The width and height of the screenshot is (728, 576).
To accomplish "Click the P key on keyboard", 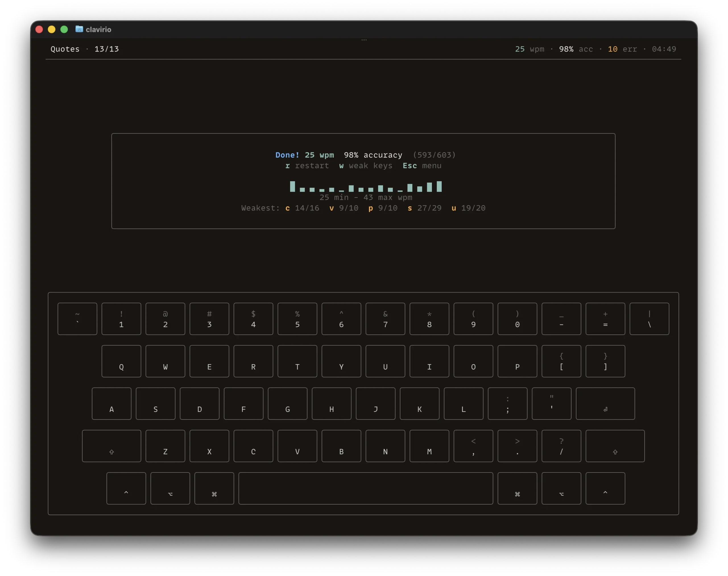I will [517, 361].
